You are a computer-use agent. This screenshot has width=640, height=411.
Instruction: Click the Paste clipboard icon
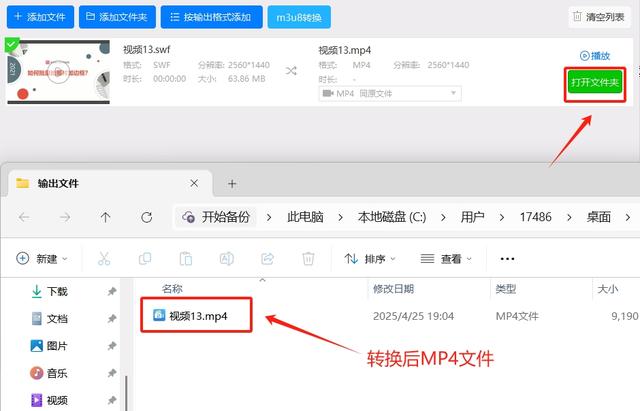[186, 259]
